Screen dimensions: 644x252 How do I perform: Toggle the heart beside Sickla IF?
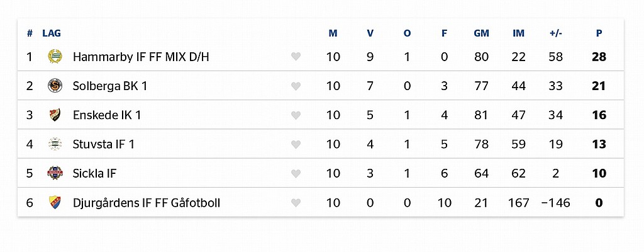point(296,174)
